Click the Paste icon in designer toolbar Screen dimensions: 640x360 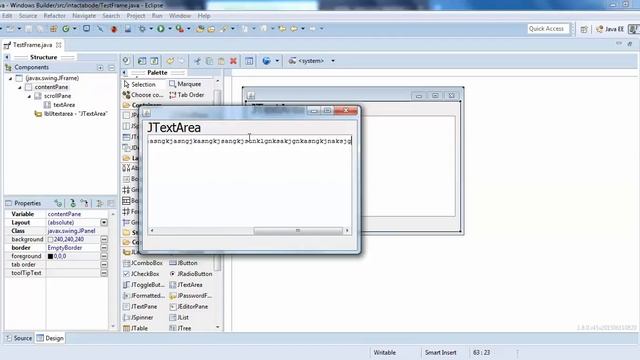coord(221,61)
